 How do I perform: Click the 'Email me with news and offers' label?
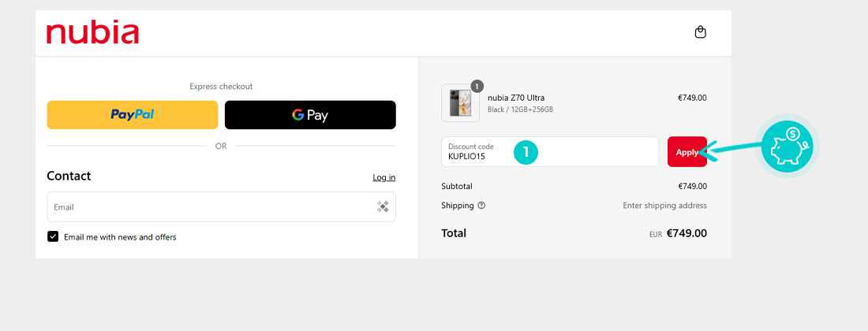(x=120, y=237)
